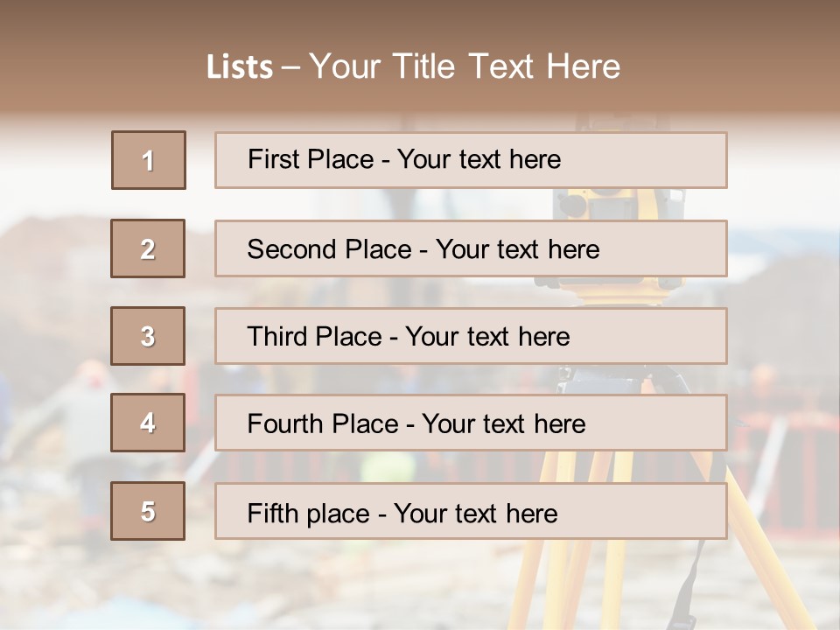Viewport: 840px width, 630px height.
Task: Select the number 4 box
Action: point(148,423)
